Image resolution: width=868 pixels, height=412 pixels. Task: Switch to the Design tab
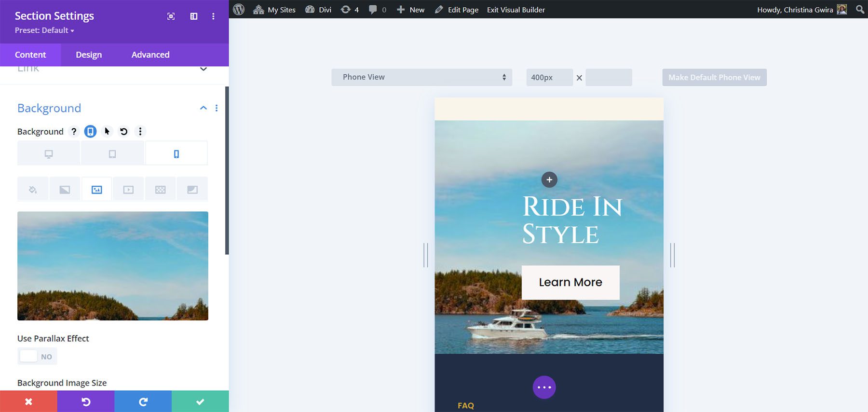(89, 55)
